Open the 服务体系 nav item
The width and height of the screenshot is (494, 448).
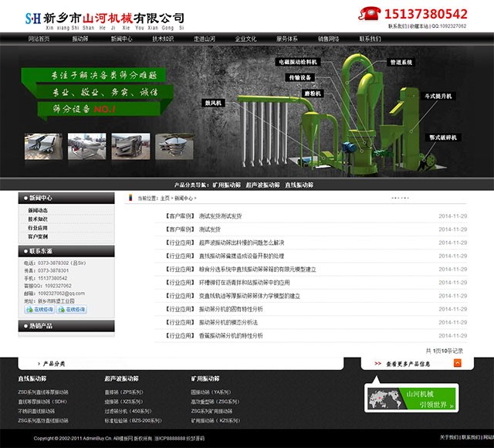coord(287,39)
